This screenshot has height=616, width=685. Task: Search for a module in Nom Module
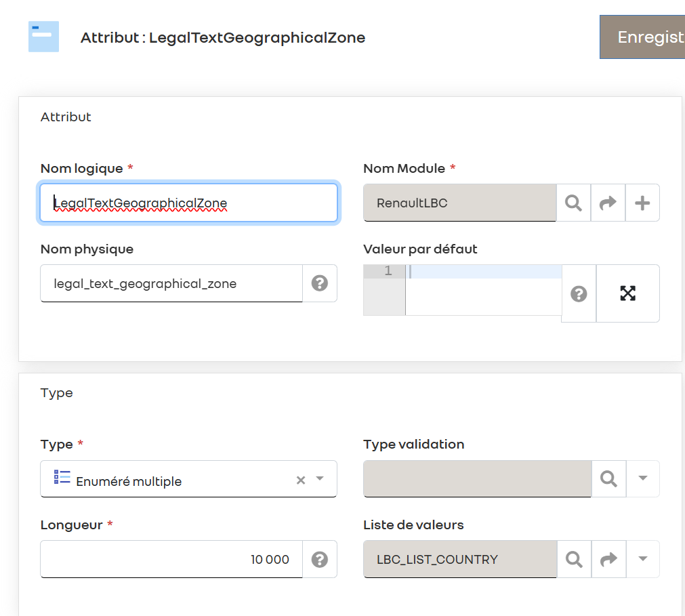(x=573, y=203)
